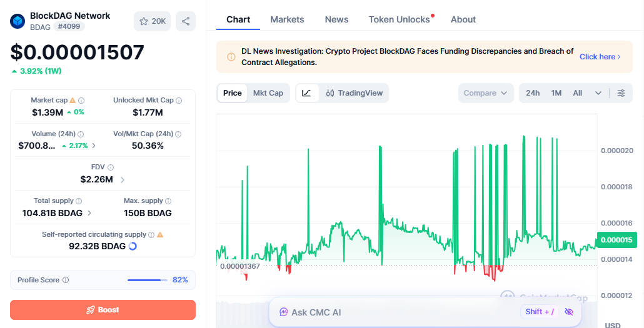
Task: Click the $1.77M Unlocked Mkt Cap value
Action: (148, 112)
